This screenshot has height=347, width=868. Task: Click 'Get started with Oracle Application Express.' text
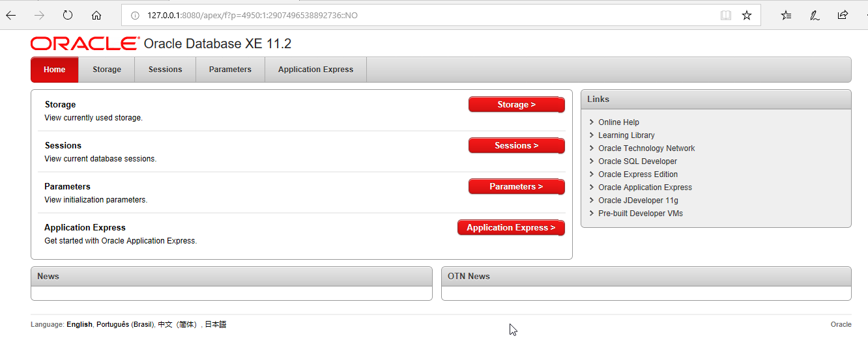pyautogui.click(x=121, y=241)
